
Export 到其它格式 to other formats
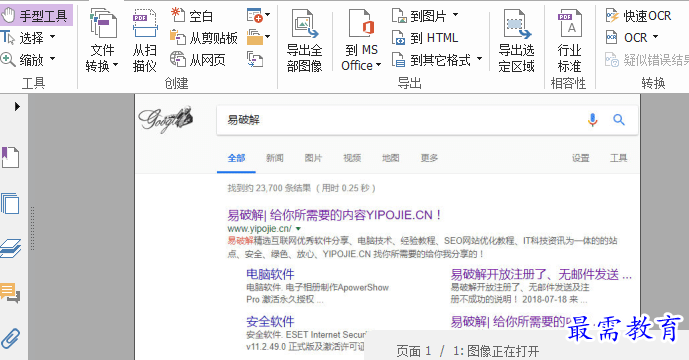pos(432,59)
